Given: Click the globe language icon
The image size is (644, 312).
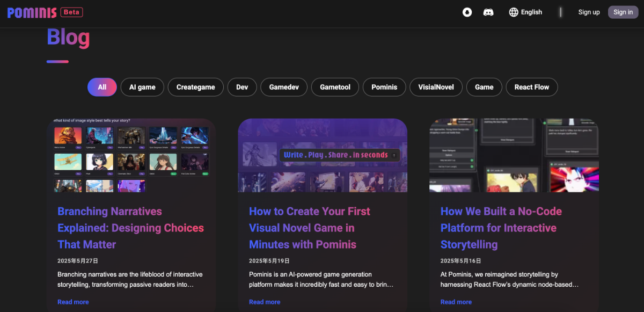Looking at the screenshot, I should [514, 12].
